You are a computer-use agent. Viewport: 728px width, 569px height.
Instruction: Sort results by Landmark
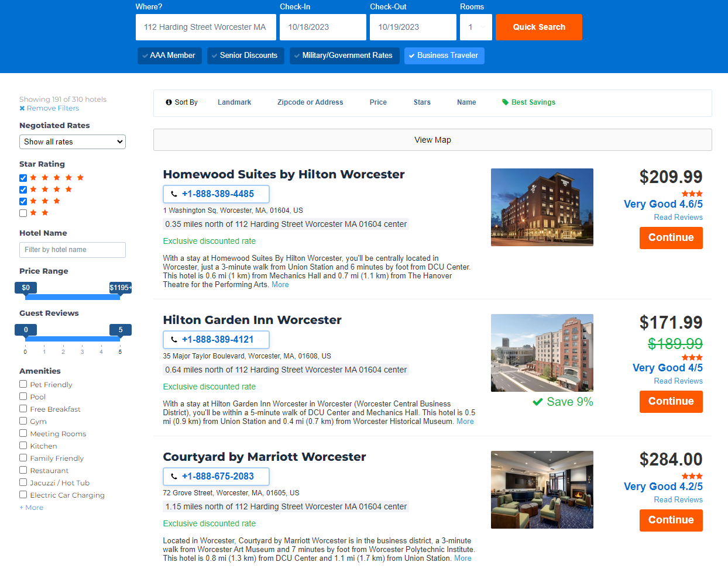pyautogui.click(x=234, y=102)
